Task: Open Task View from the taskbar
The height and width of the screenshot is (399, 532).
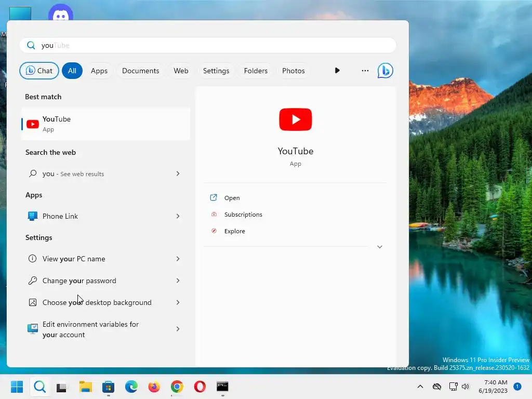Action: pos(62,387)
